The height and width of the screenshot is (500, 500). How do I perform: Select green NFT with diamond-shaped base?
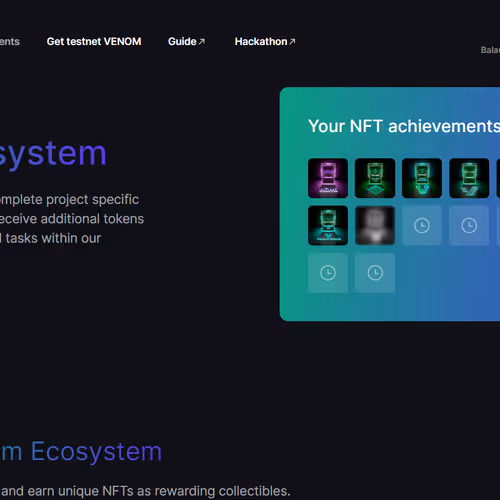[375, 178]
